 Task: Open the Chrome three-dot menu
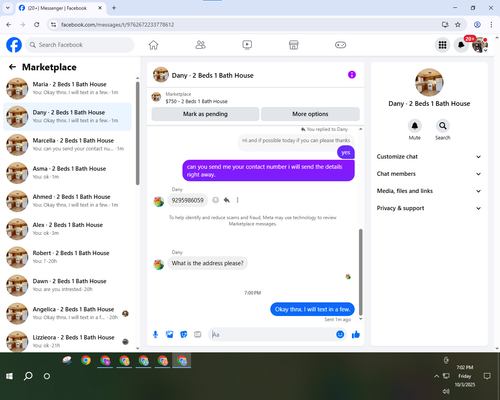pyautogui.click(x=491, y=25)
